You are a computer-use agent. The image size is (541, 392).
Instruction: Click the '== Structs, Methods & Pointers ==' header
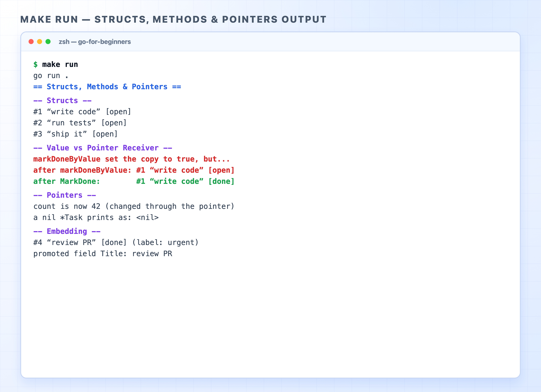(x=107, y=87)
